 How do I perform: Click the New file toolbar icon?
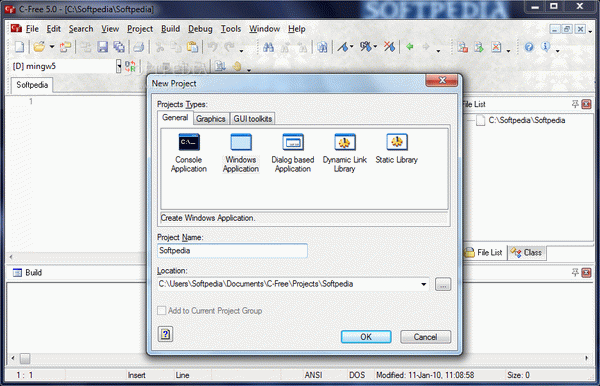coord(19,47)
